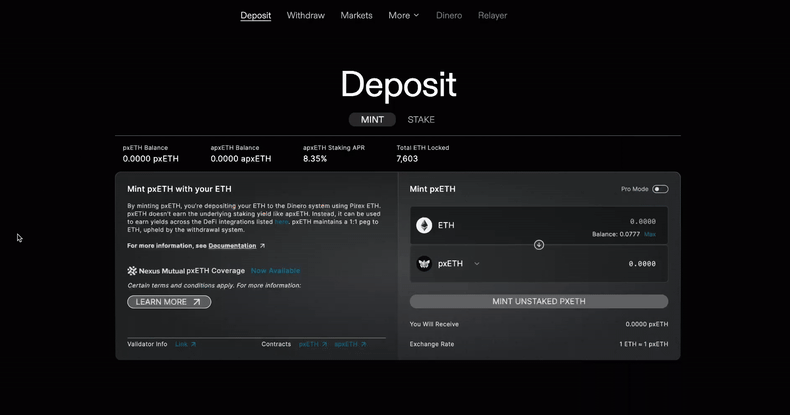
Task: Open the Relayer navigation link
Action: tap(492, 16)
